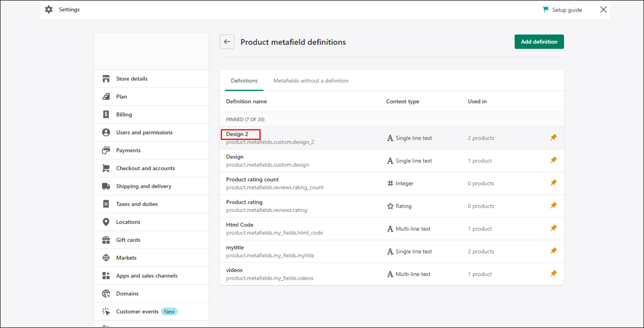
Task: Click product.metafields.custom.design_2 key text
Action: coord(270,142)
